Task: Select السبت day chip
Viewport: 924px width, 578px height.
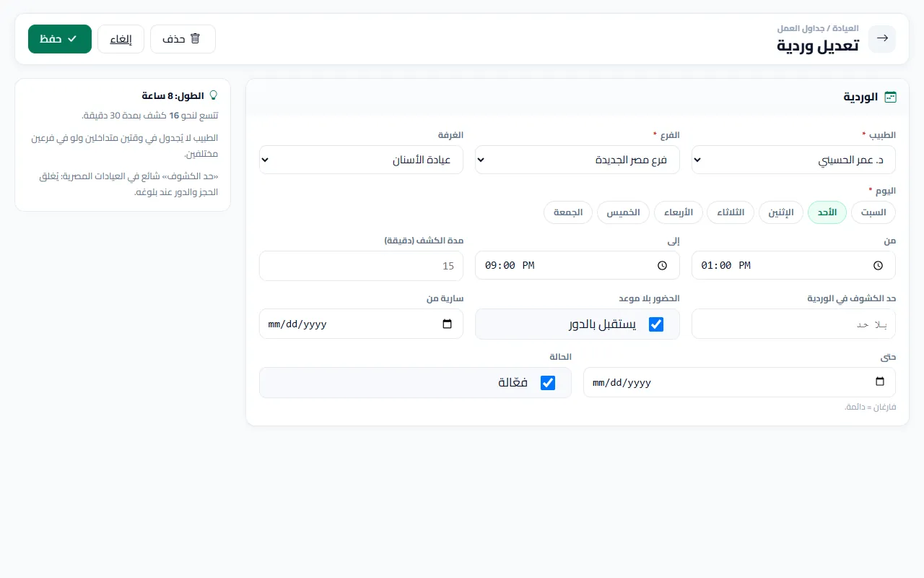Action: pos(873,212)
